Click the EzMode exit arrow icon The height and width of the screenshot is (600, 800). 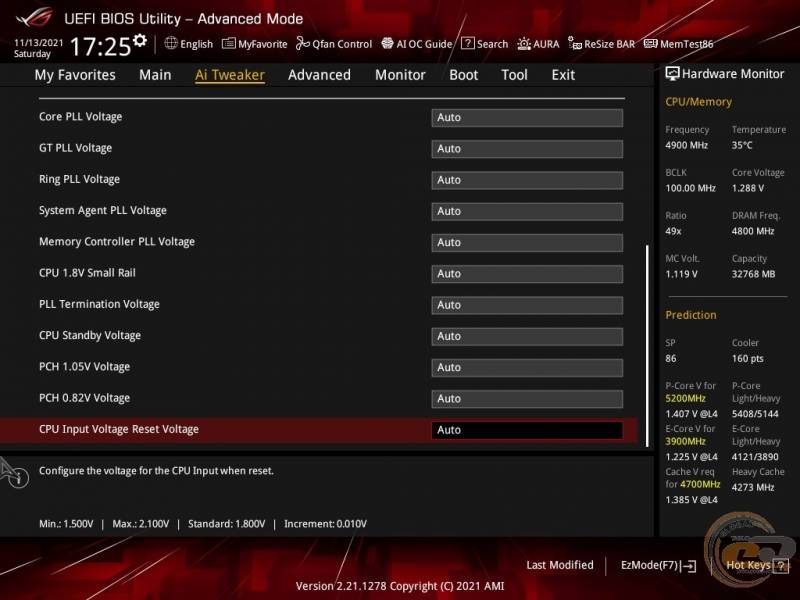pos(689,565)
